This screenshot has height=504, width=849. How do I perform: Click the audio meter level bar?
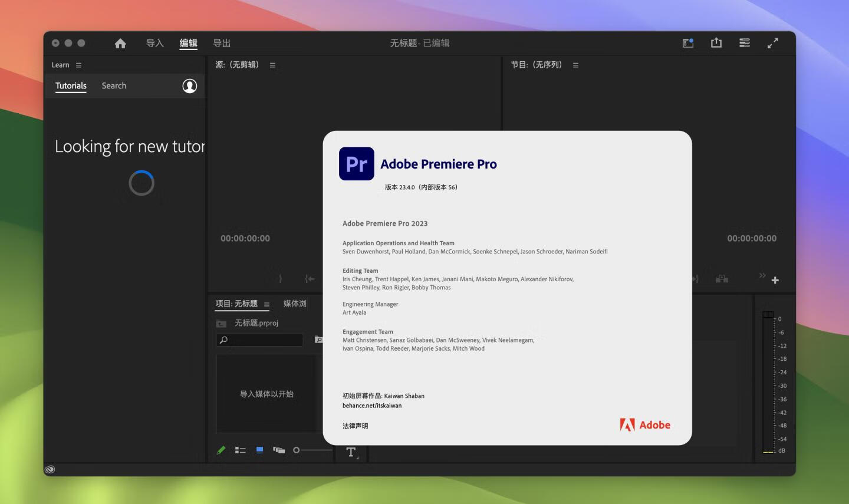click(768, 382)
